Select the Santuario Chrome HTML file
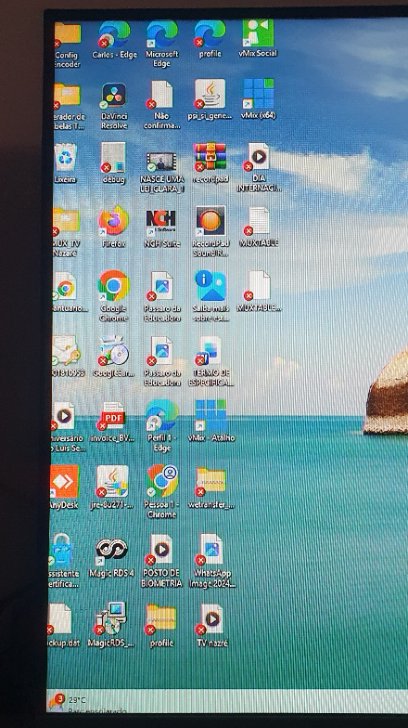This screenshot has height=728, width=408. 69,292
